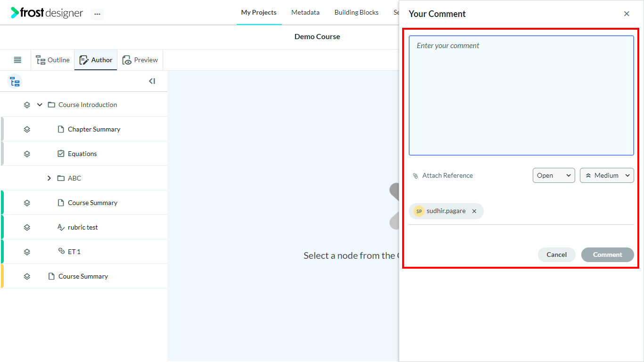This screenshot has width=644, height=362.
Task: Click the tree structure view icon
Action: [15, 82]
